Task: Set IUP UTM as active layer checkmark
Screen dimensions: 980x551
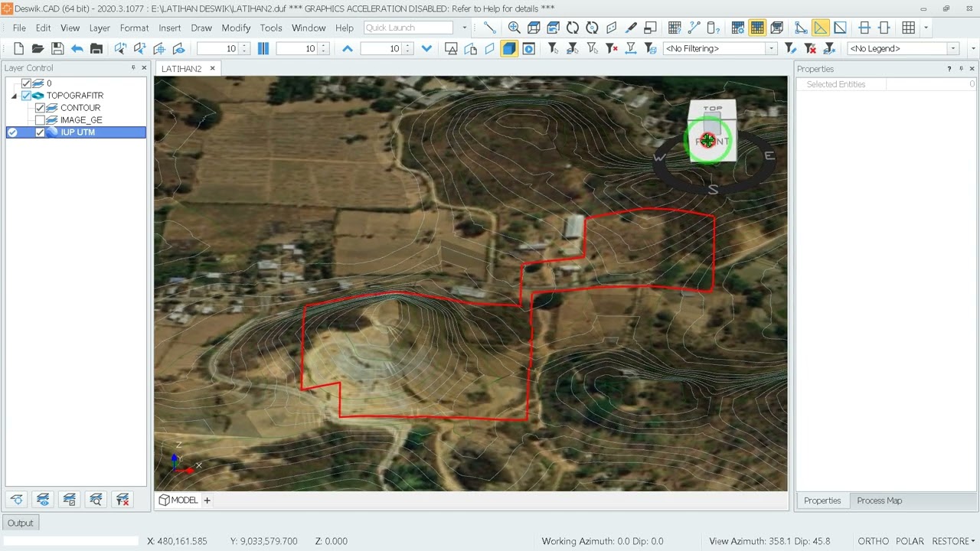Action: point(12,132)
